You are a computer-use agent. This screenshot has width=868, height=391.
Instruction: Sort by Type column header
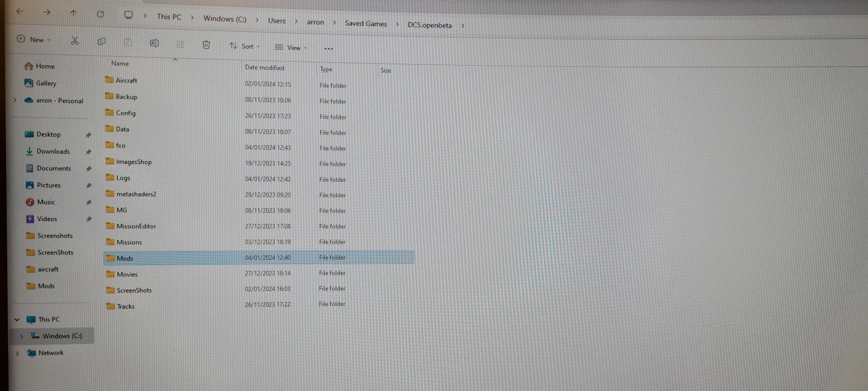[x=326, y=69]
